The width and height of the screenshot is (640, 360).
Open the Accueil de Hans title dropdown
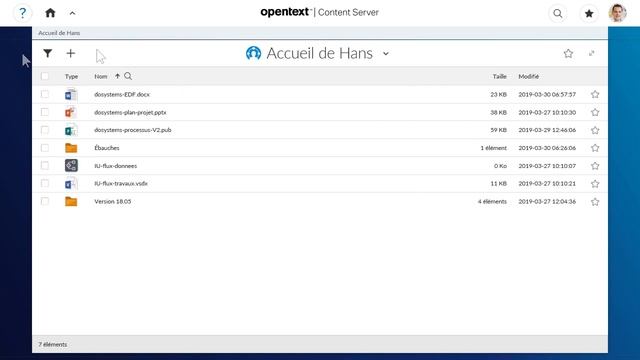(386, 53)
